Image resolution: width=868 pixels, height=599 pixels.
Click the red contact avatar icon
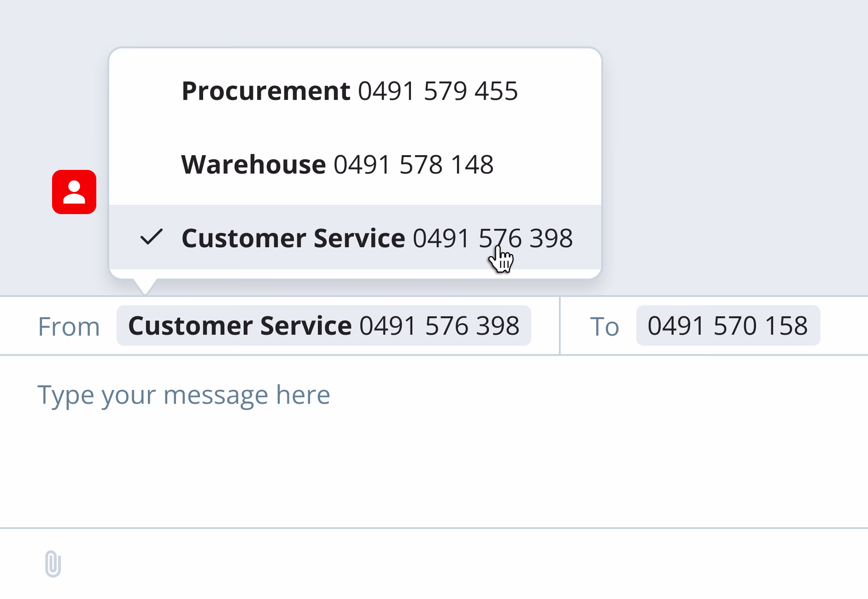pyautogui.click(x=74, y=192)
